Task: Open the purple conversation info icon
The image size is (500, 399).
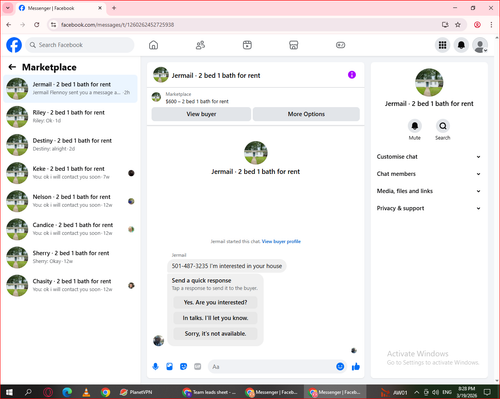Action: point(352,75)
